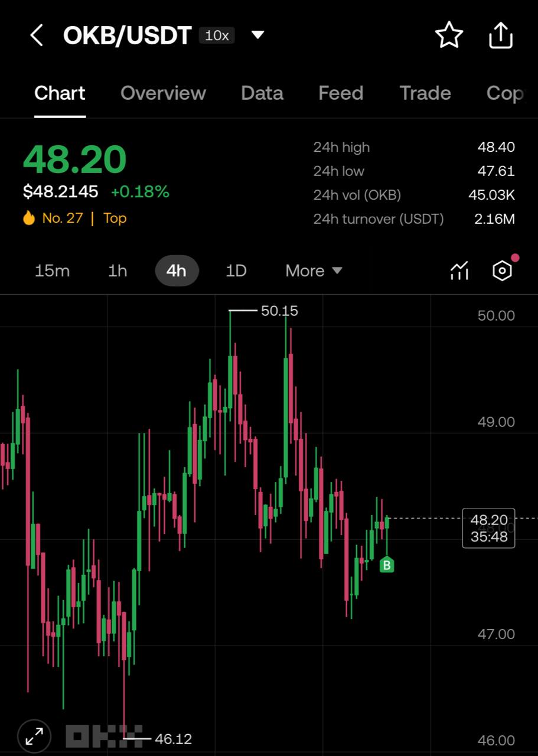538x756 pixels.
Task: Switch to the Data tab
Action: coord(262,93)
